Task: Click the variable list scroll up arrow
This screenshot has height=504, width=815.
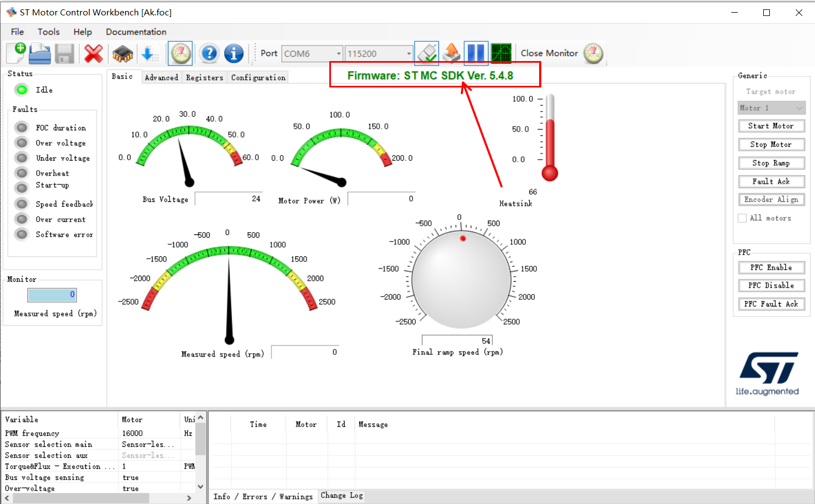Action: tap(200, 418)
